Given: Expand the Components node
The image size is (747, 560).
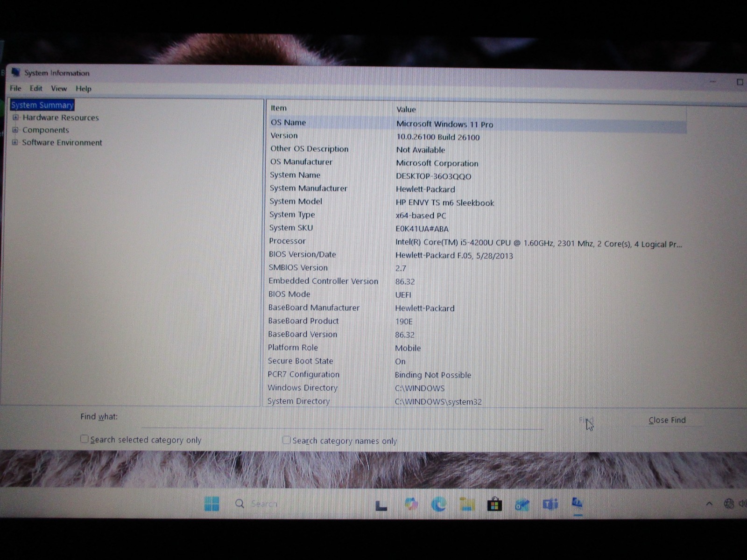Looking at the screenshot, I should coord(15,130).
